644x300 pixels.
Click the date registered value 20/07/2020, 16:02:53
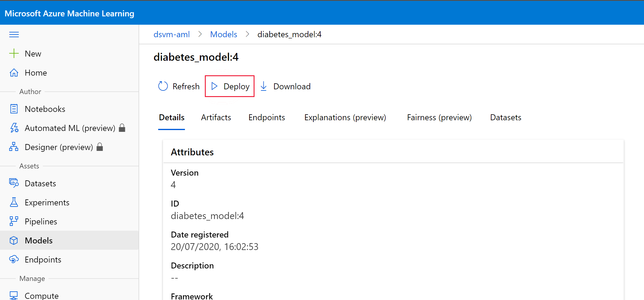(215, 247)
